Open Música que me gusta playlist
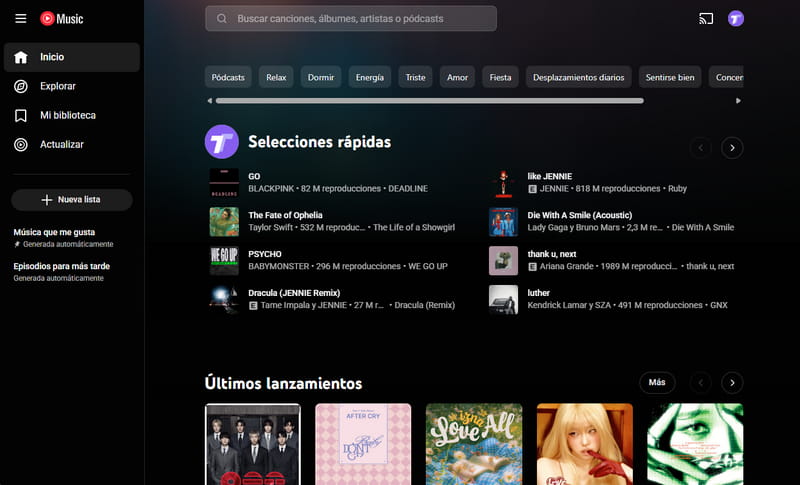The image size is (800, 485). pos(71,238)
